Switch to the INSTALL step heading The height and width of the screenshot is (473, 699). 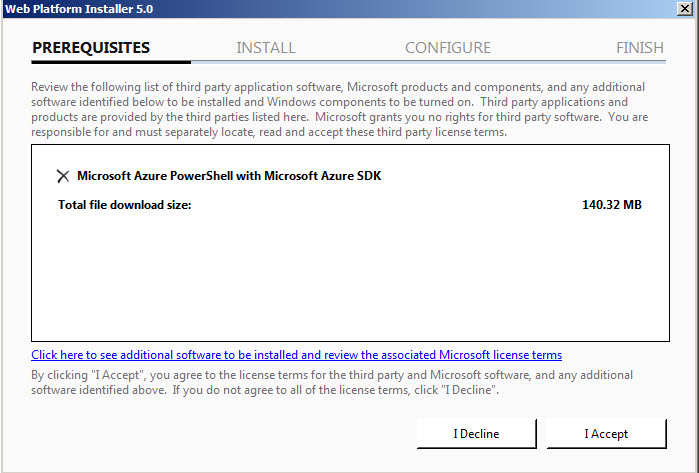266,48
